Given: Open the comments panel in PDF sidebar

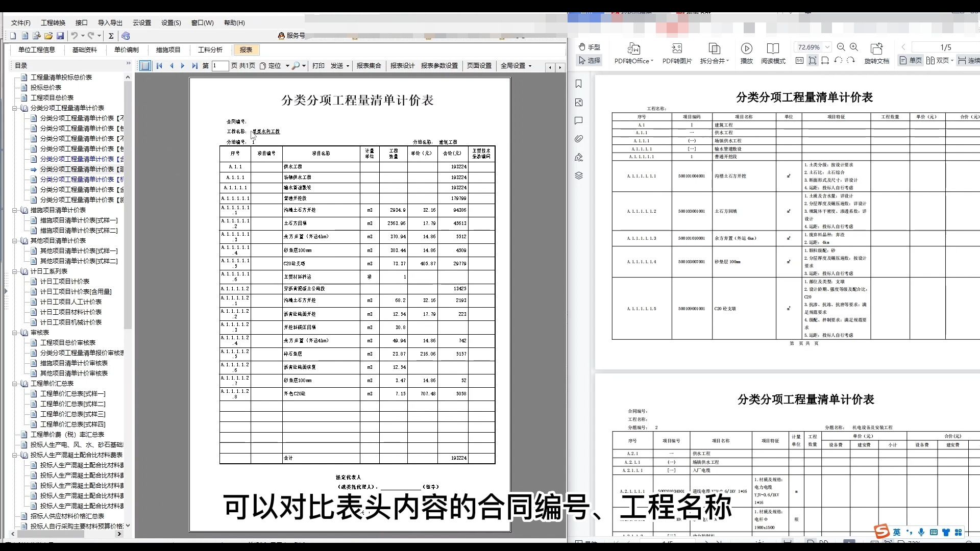Looking at the screenshot, I should (579, 121).
